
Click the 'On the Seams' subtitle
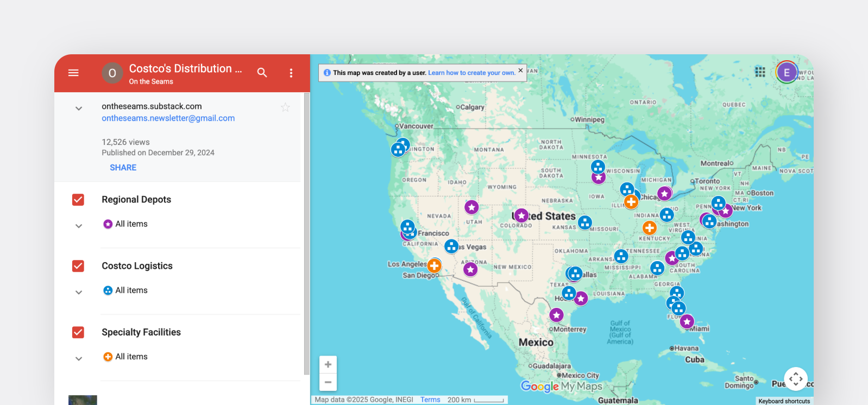pyautogui.click(x=151, y=81)
